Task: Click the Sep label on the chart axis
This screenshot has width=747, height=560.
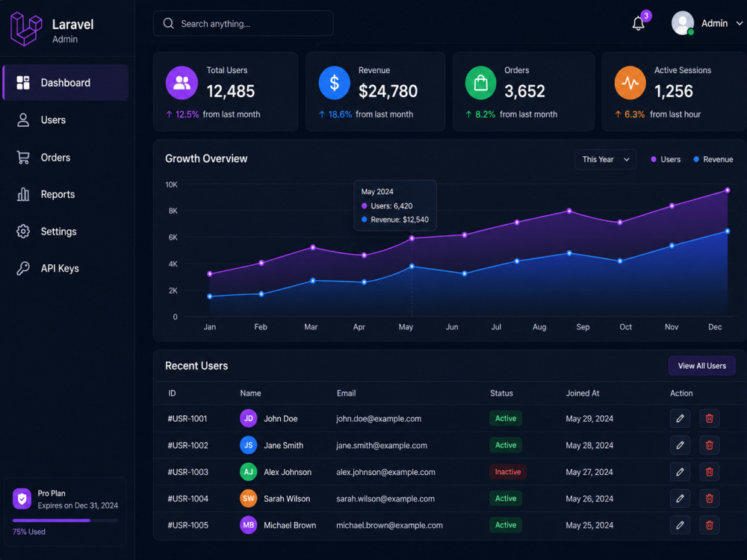Action: 583,327
